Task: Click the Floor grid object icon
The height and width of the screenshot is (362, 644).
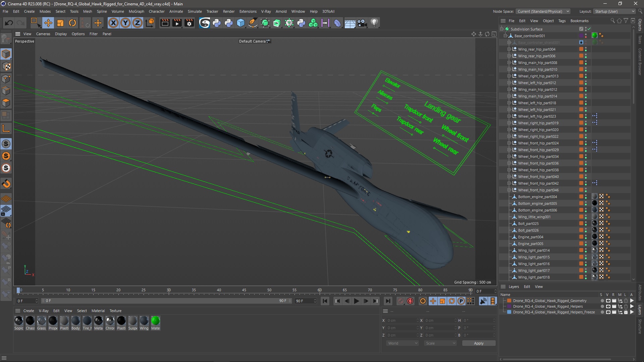Action: (x=350, y=23)
